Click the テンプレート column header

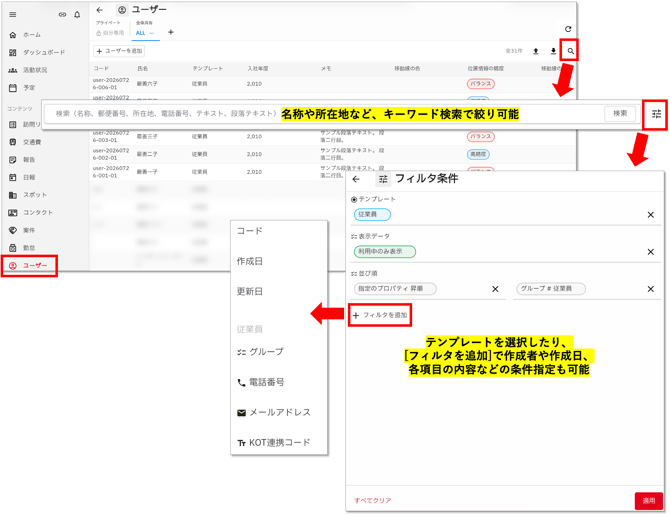pos(208,69)
